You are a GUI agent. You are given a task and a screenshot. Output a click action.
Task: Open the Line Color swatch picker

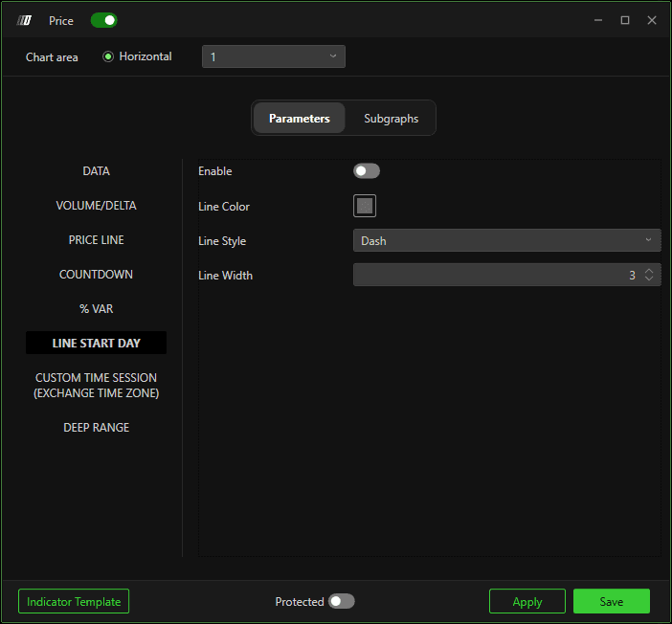pyautogui.click(x=365, y=206)
